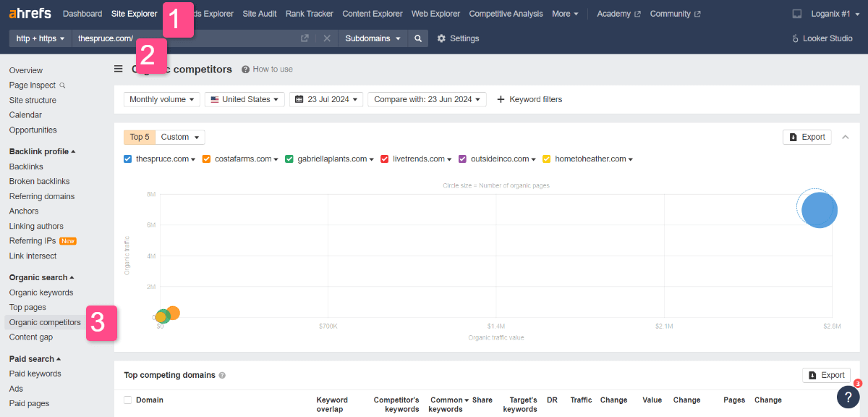868x417 pixels.
Task: Open Broken backlinks in sidebar
Action: point(39,181)
